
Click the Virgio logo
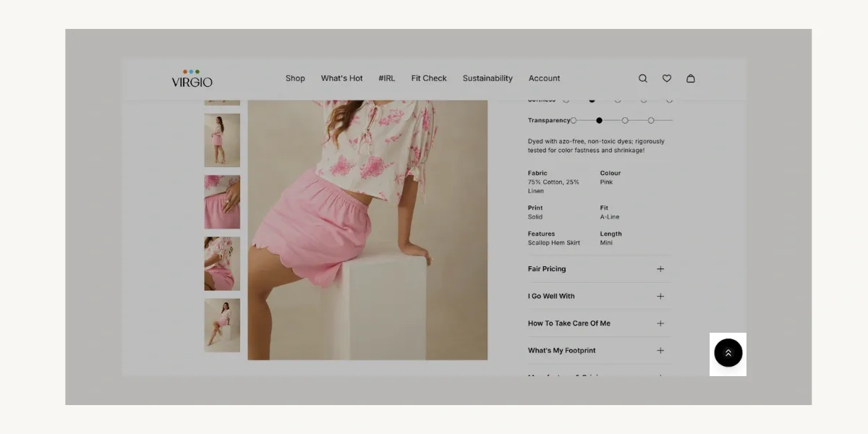192,80
